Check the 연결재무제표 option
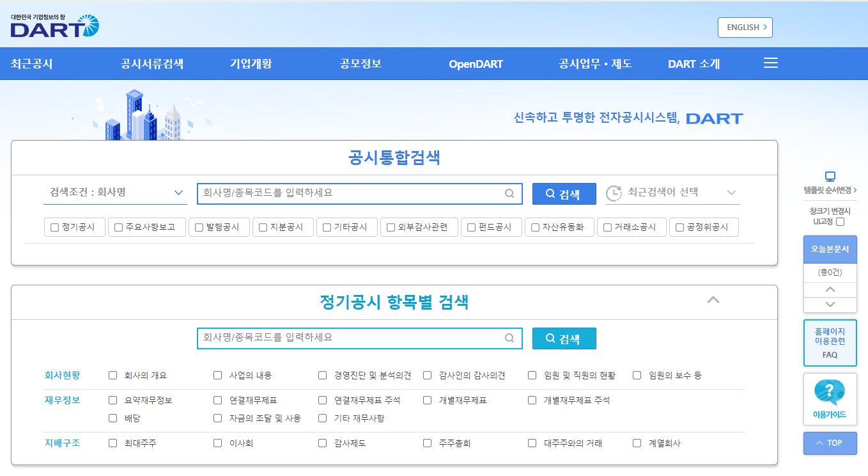 tap(218, 401)
